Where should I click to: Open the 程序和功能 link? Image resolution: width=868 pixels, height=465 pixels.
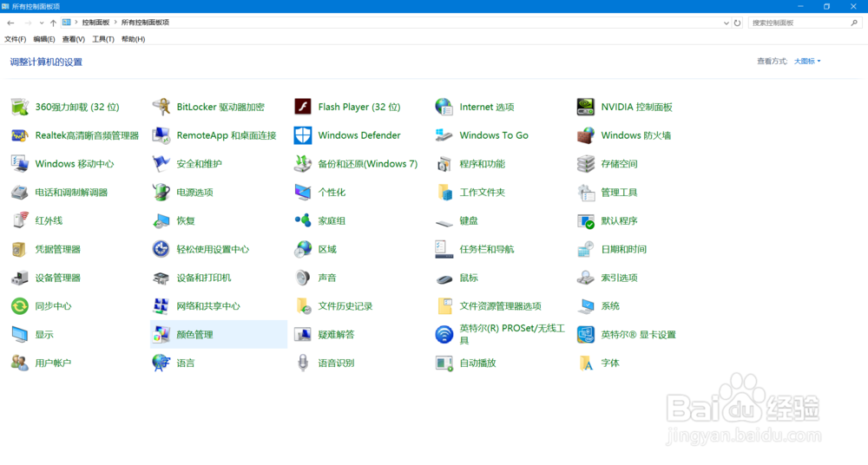[482, 164]
